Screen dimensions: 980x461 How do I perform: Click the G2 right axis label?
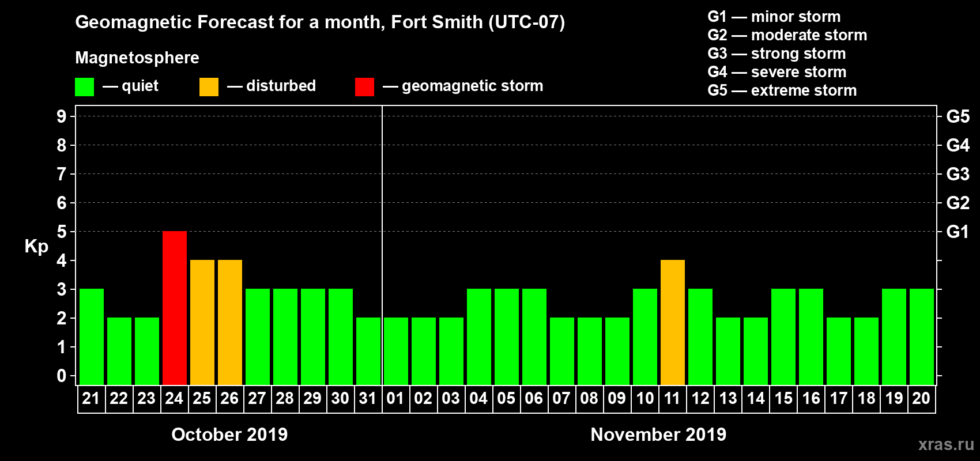pyautogui.click(x=958, y=203)
